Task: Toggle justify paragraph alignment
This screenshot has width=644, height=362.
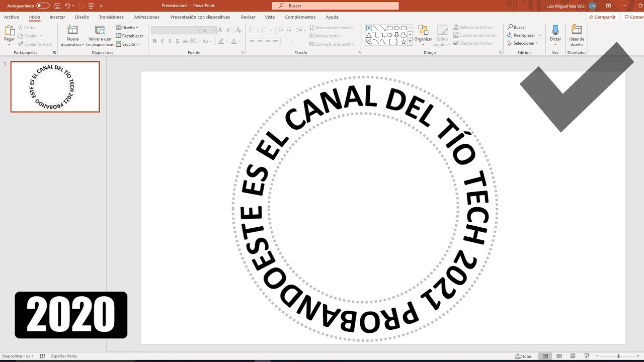Action: [275, 41]
